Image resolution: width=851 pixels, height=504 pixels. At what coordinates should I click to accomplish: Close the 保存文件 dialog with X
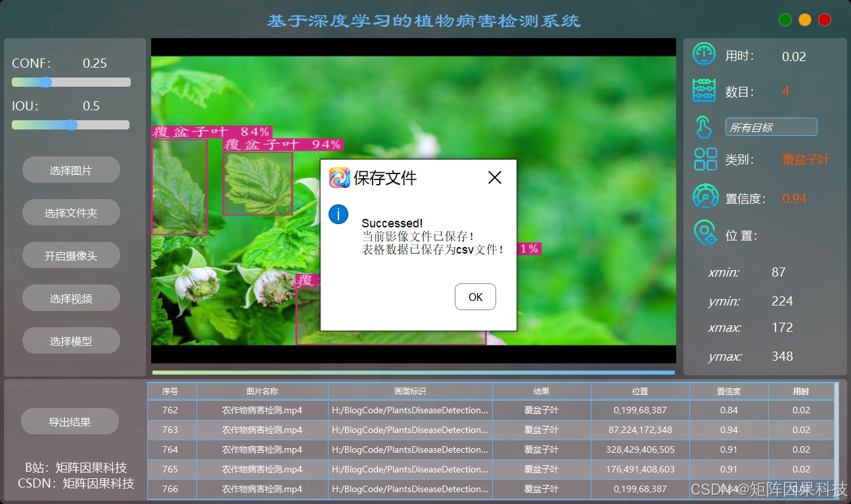pyautogui.click(x=495, y=177)
